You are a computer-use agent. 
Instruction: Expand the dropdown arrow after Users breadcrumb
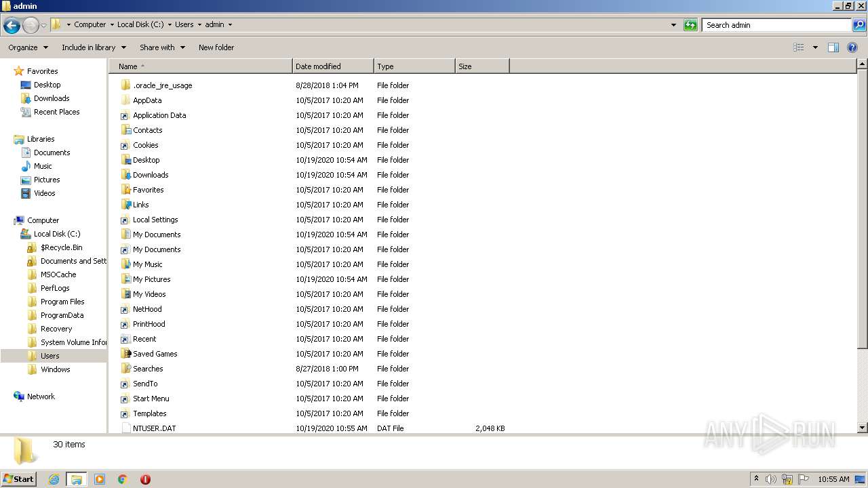(199, 24)
